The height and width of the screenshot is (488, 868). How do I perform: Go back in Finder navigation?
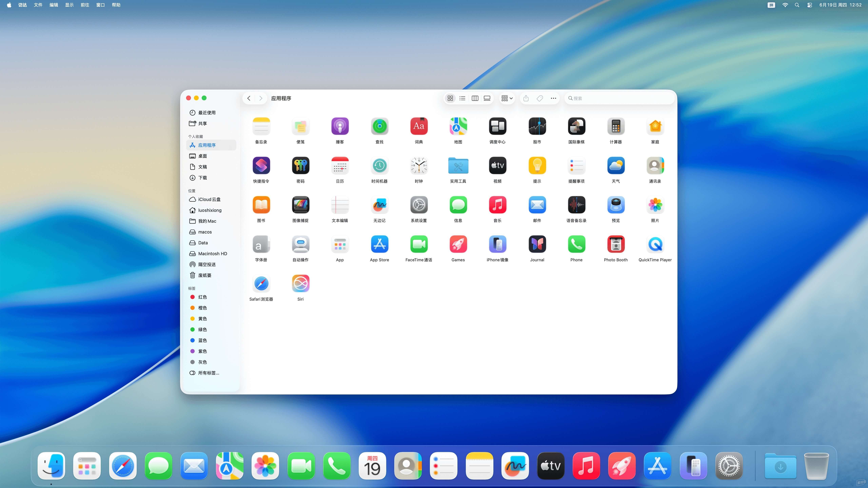pyautogui.click(x=249, y=98)
